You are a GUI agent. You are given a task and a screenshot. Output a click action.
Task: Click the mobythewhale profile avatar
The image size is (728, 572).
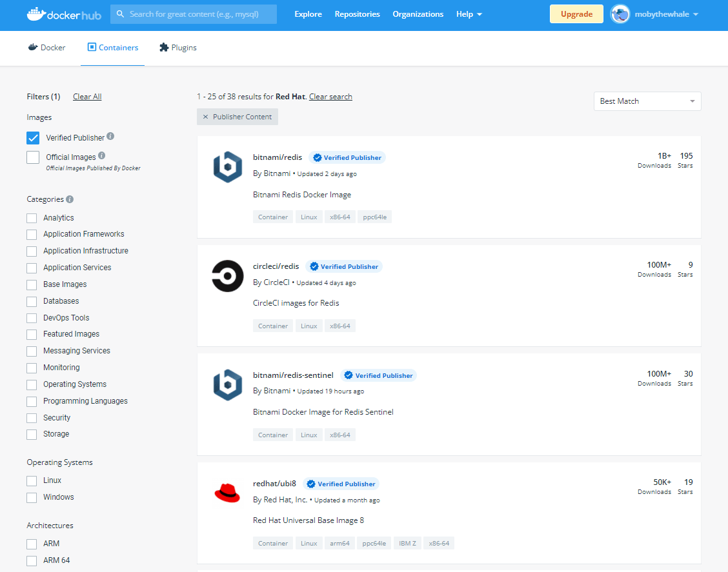[620, 14]
